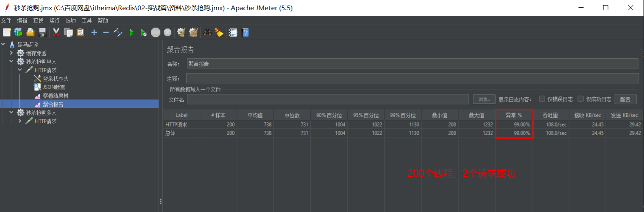
Task: Open the 工具 menu
Action: 87,20
